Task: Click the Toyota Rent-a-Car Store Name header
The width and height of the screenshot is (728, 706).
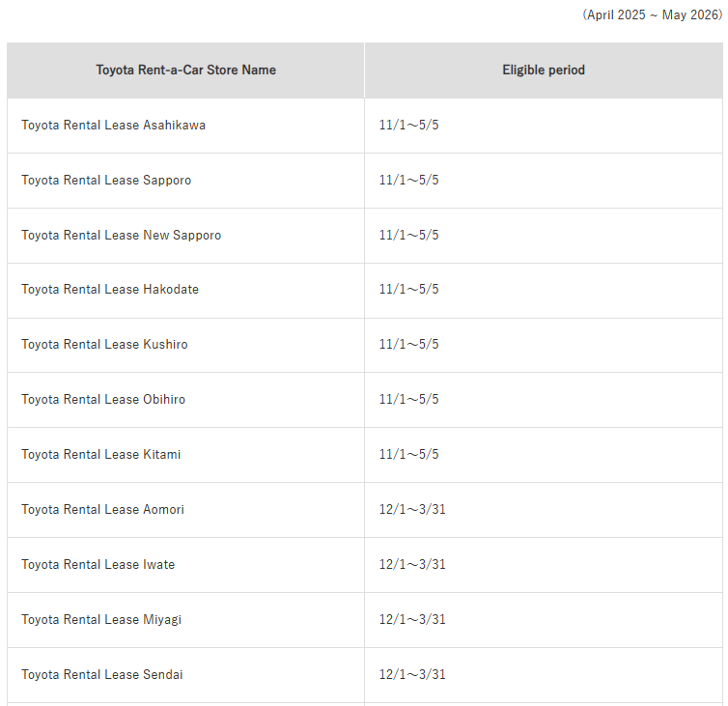Action: tap(185, 70)
